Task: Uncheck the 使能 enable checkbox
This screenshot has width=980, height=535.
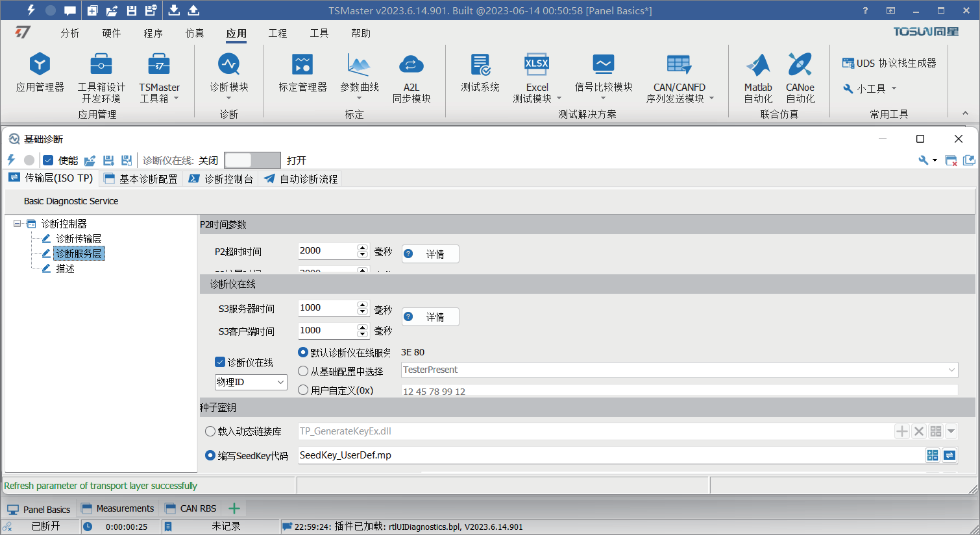Action: [48, 160]
